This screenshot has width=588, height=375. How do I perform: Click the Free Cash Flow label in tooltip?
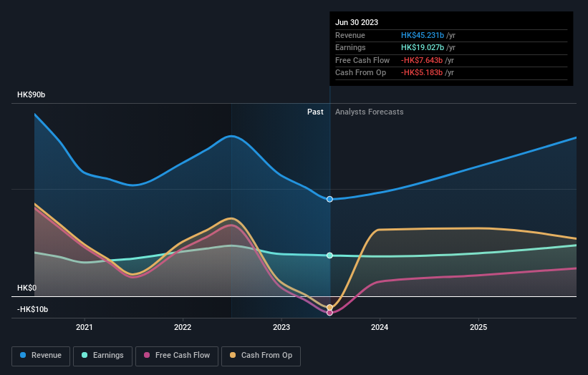(x=362, y=60)
